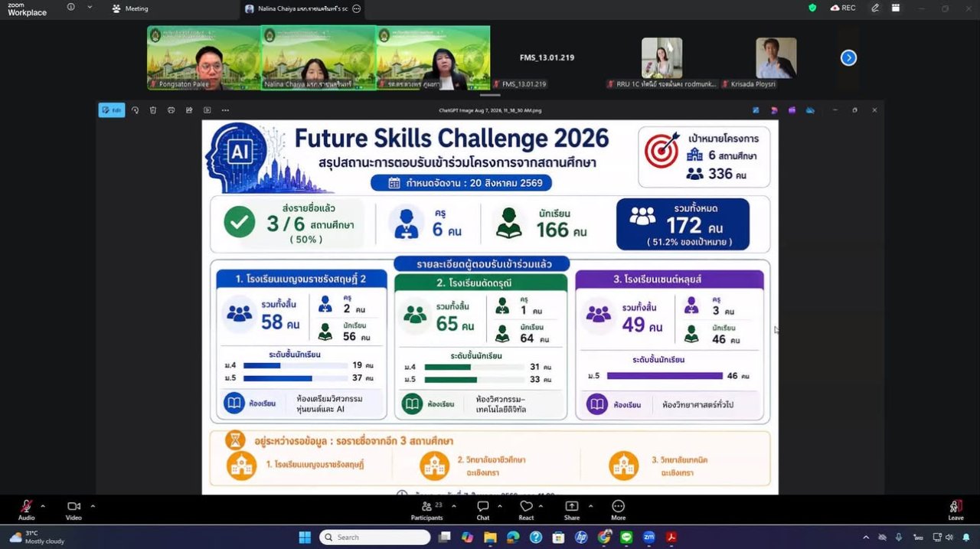The width and height of the screenshot is (980, 549).
Task: Open the LINE app in taskbar
Action: point(626,537)
